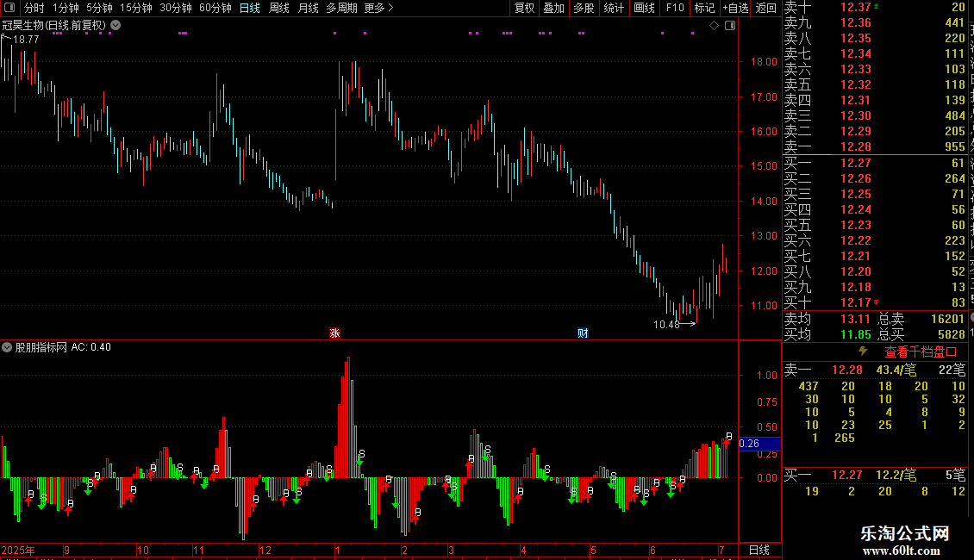The width and height of the screenshot is (974, 560).
Task: Open F10 company info
Action: point(675,8)
